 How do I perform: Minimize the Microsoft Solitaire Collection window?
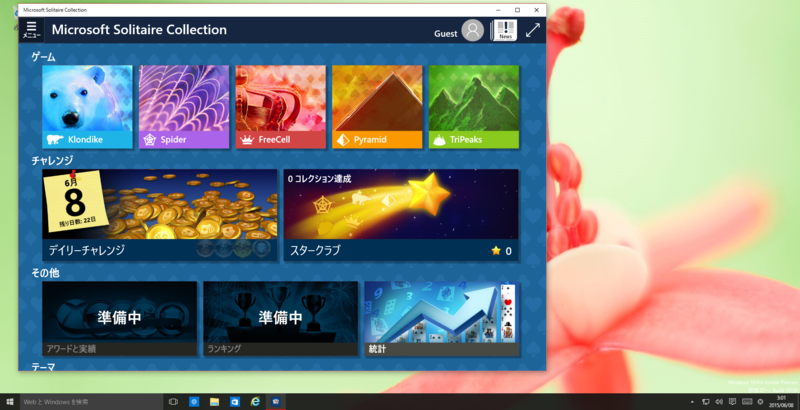pos(498,10)
